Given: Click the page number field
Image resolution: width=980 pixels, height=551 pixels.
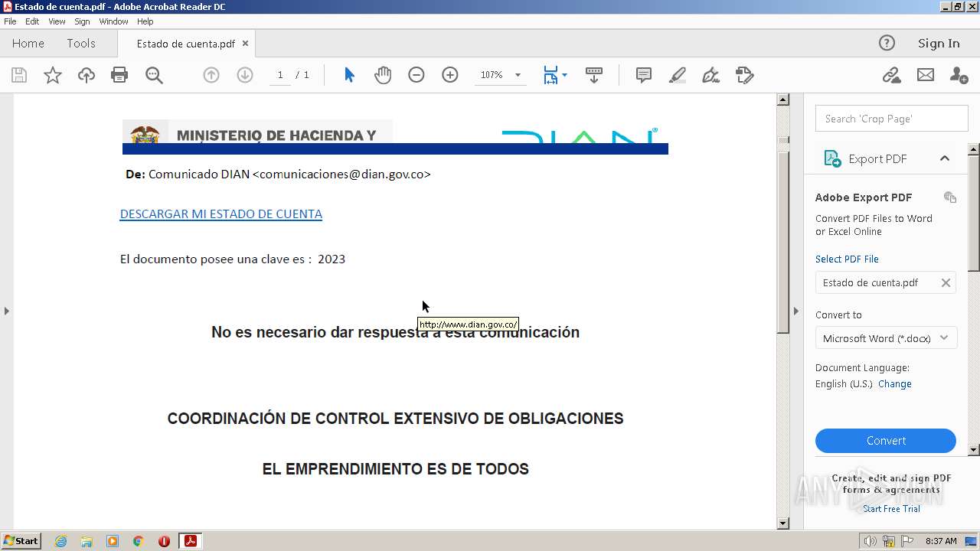Looking at the screenshot, I should pos(280,75).
